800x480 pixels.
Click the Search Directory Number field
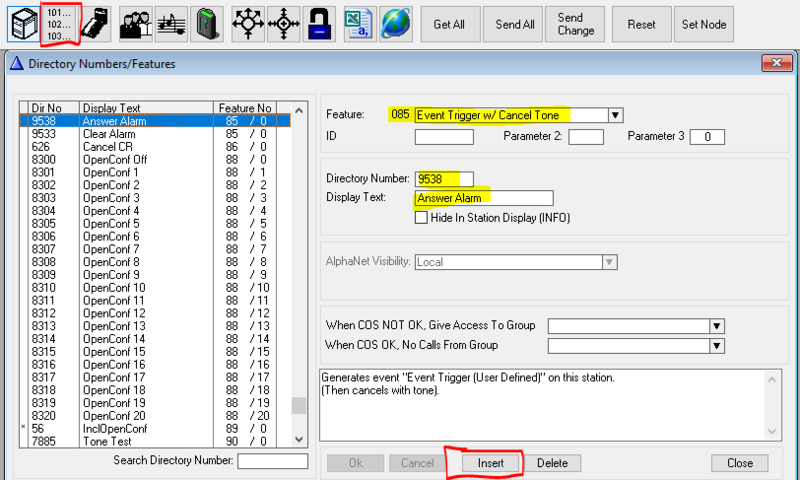(x=272, y=461)
